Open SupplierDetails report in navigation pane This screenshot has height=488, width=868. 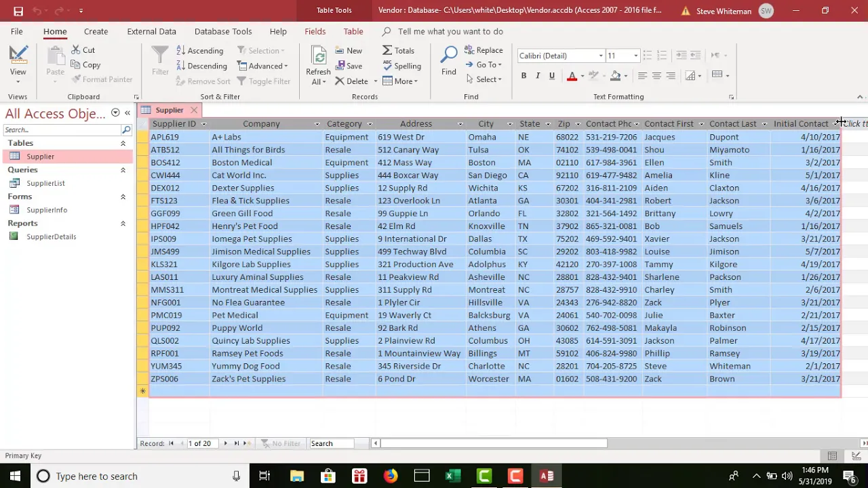pos(51,237)
